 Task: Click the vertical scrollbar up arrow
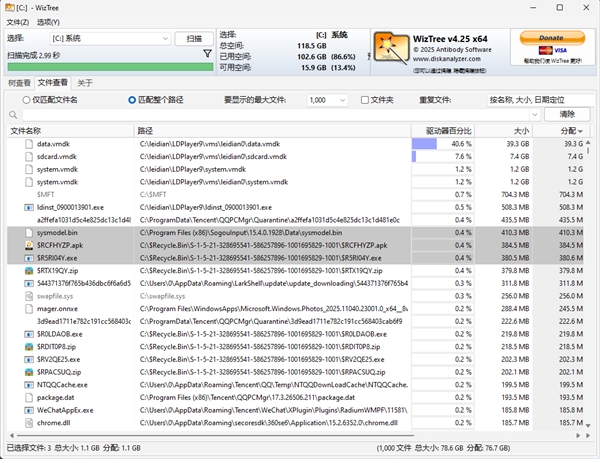(x=588, y=142)
